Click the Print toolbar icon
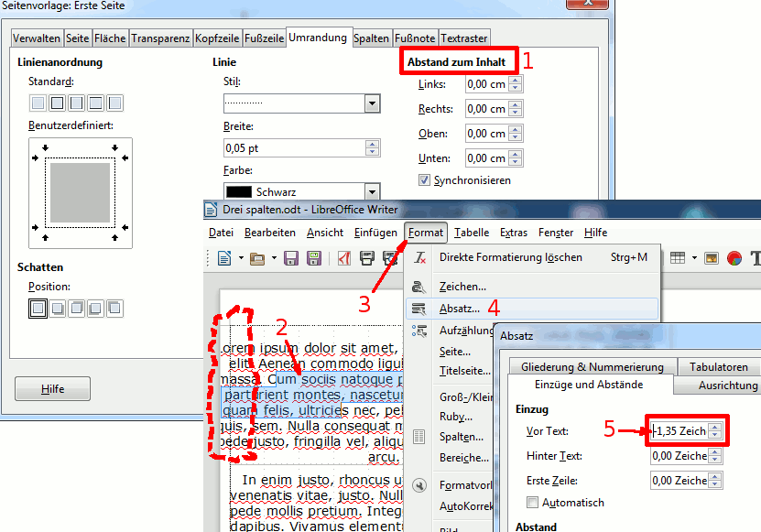 pos(367,258)
